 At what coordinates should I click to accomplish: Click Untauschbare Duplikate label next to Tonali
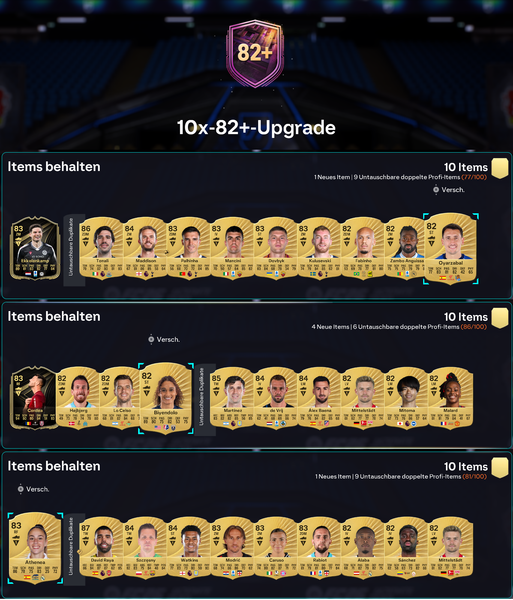(72, 248)
